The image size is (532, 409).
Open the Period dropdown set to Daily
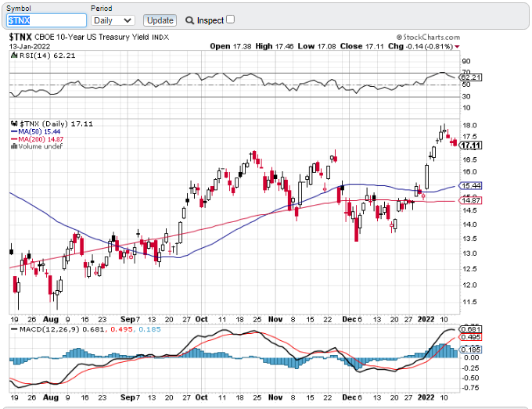113,20
